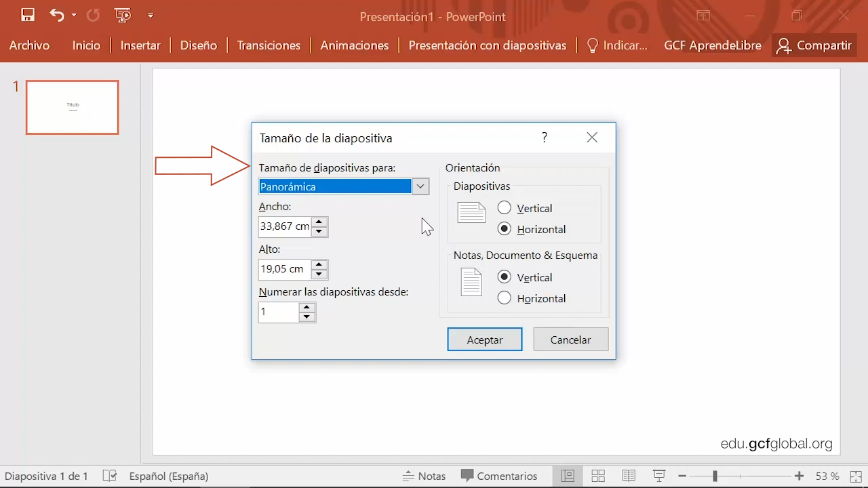Viewport: 868px width, 488px height.
Task: Switch to Slide Sorter view icon
Action: click(598, 476)
